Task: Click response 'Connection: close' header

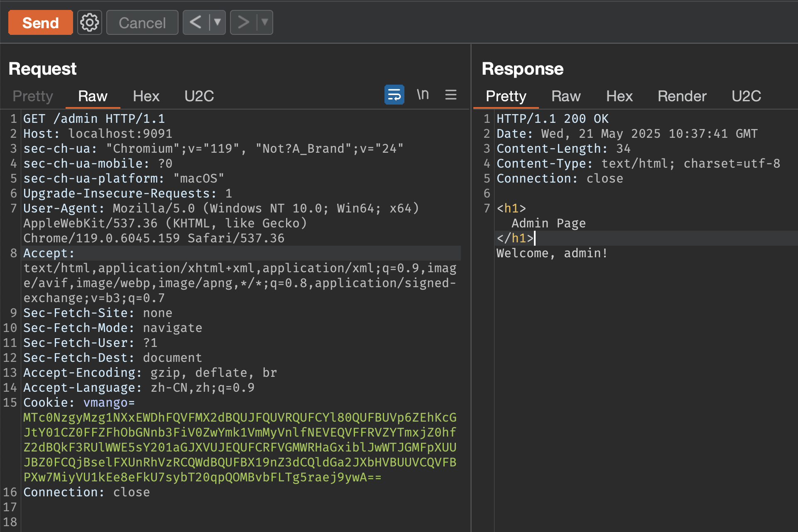Action: (560, 178)
